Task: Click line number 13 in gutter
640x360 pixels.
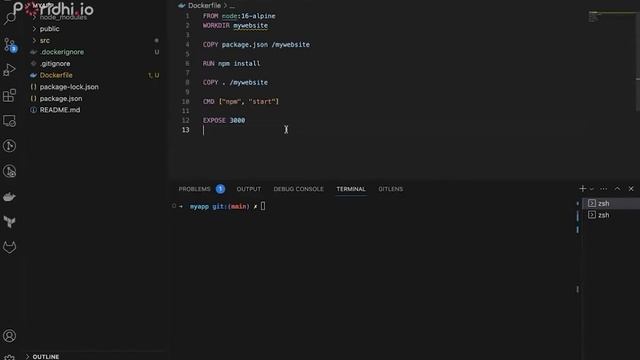Action: (x=186, y=130)
